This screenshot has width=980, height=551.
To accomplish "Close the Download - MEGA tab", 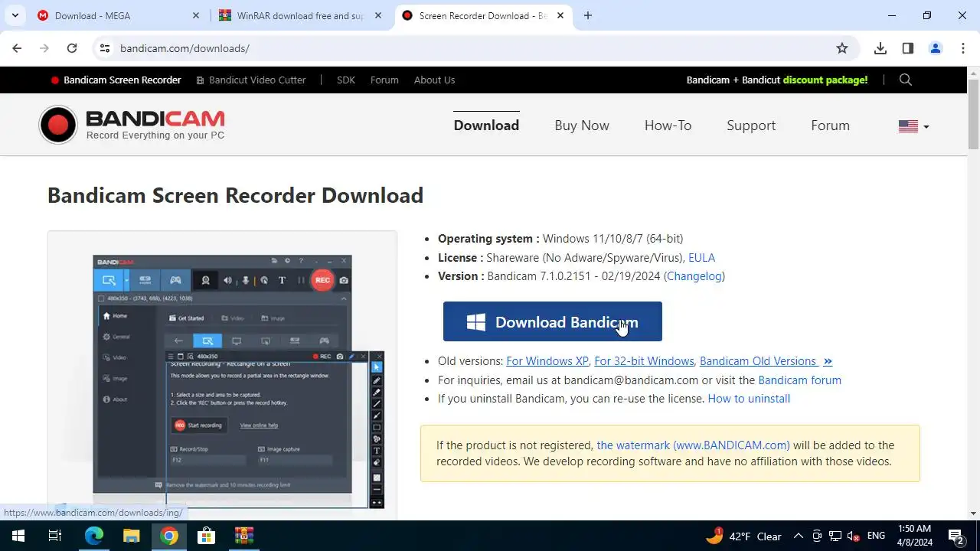I will 196,15.
